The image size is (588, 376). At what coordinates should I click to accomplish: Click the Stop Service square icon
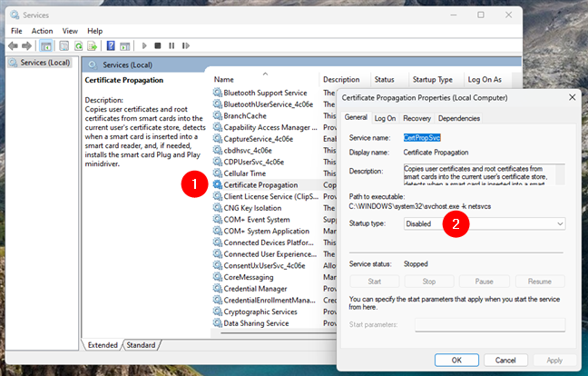click(x=158, y=45)
